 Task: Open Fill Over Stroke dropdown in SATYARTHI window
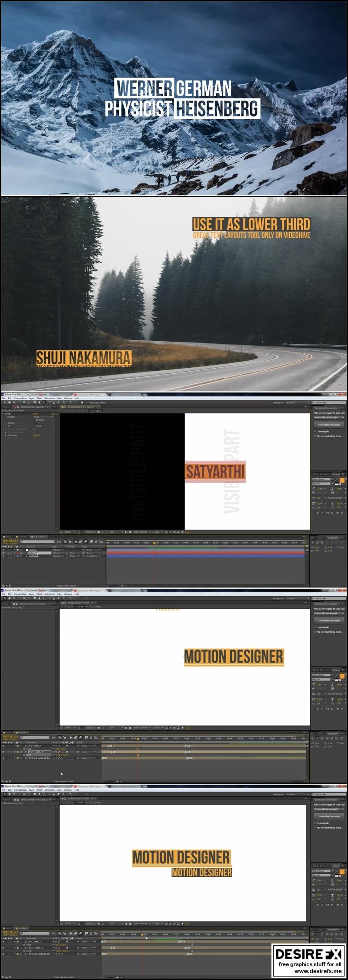(x=337, y=498)
